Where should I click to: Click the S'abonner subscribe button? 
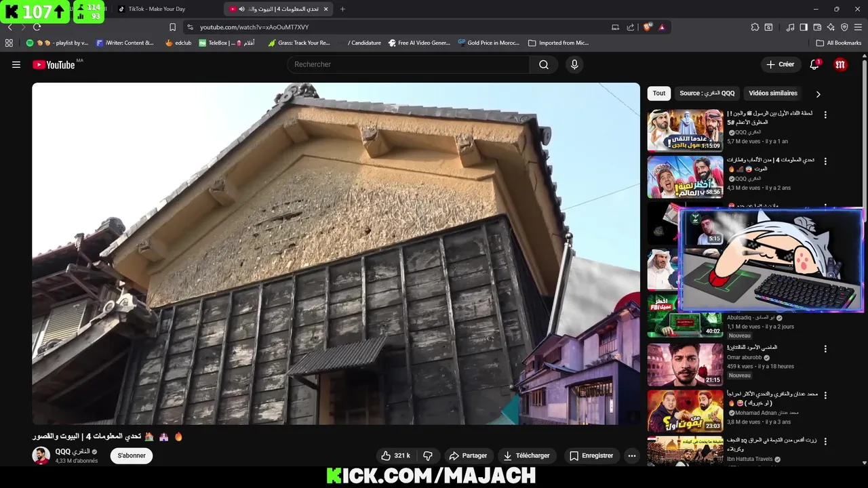tap(132, 455)
